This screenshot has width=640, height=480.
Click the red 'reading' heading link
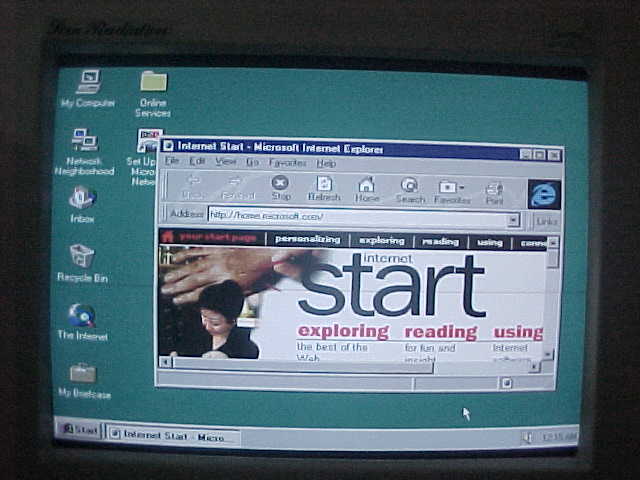[x=441, y=332]
